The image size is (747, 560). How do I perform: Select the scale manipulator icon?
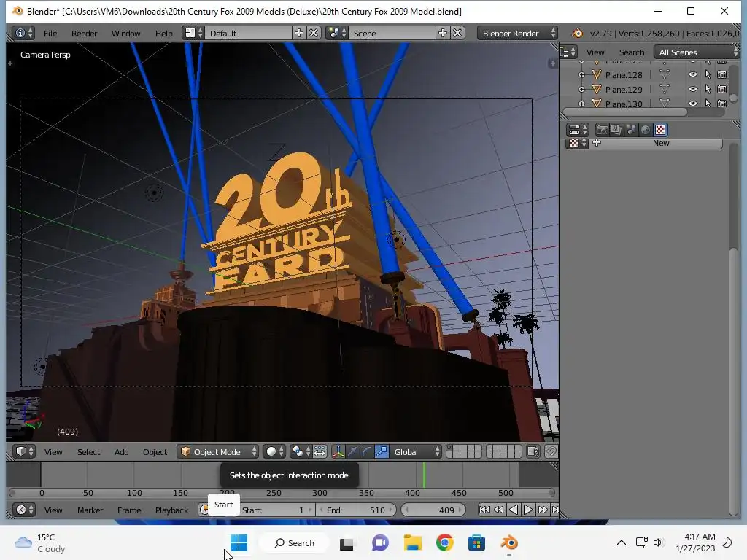pyautogui.click(x=382, y=451)
